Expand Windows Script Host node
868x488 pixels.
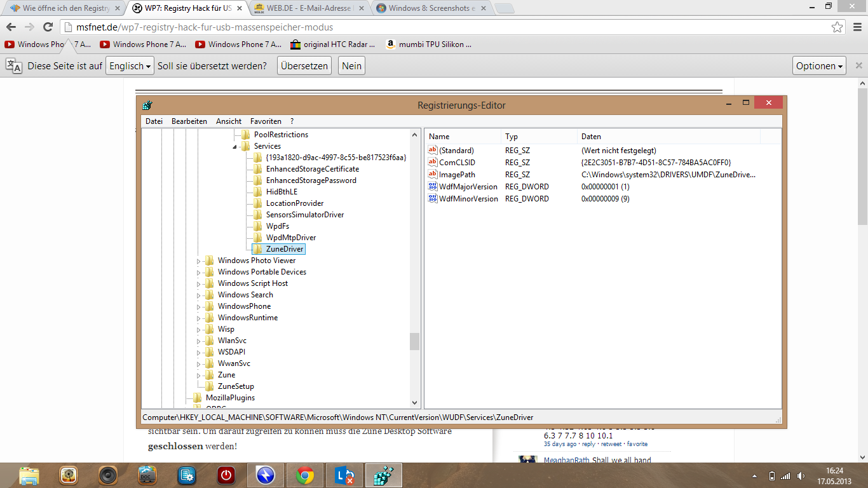tap(198, 283)
